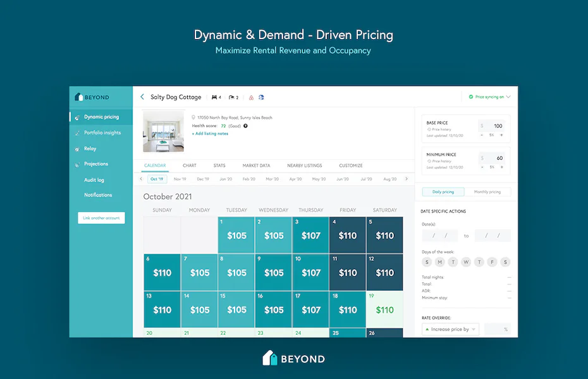The height and width of the screenshot is (379, 588).
Task: Go back using the arrow beside Salty Dog Cottage
Action: pos(142,97)
